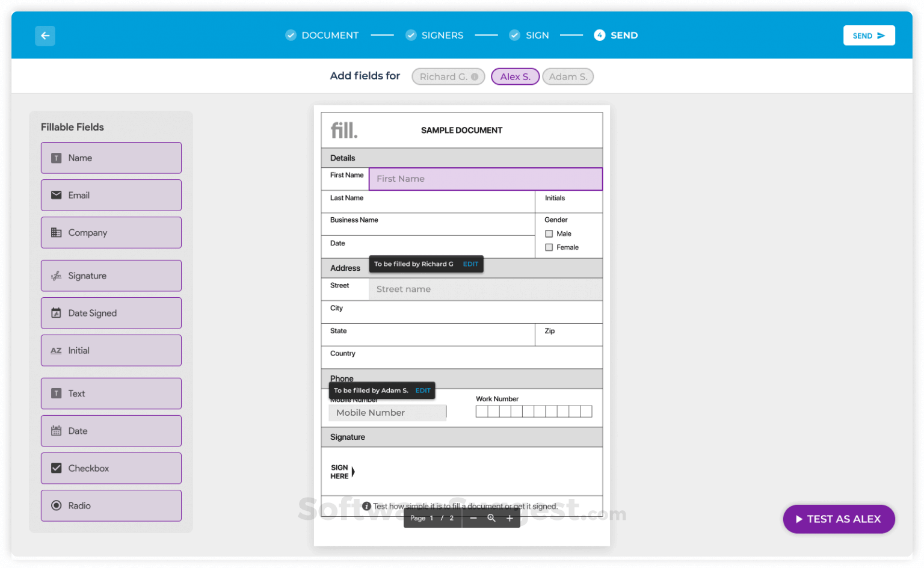Screen dimensions: 924x568
Task: Click the Name field text icon
Action: pos(56,158)
